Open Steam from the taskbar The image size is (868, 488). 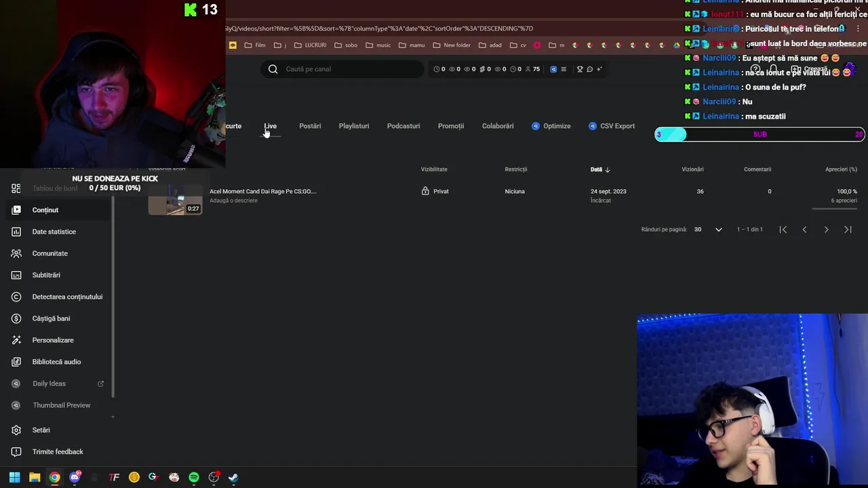point(233,477)
